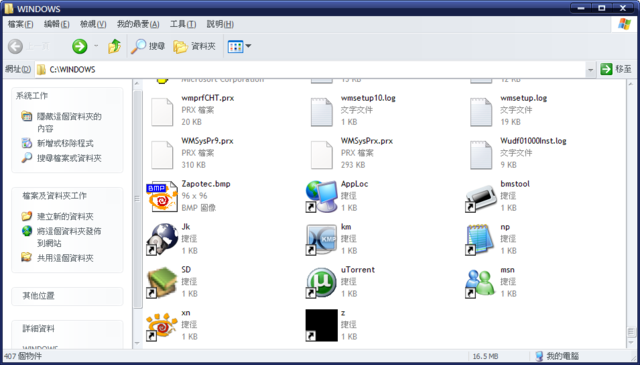Open the 編輯(E) menu
Screen dimensions: 640x365
[56, 24]
